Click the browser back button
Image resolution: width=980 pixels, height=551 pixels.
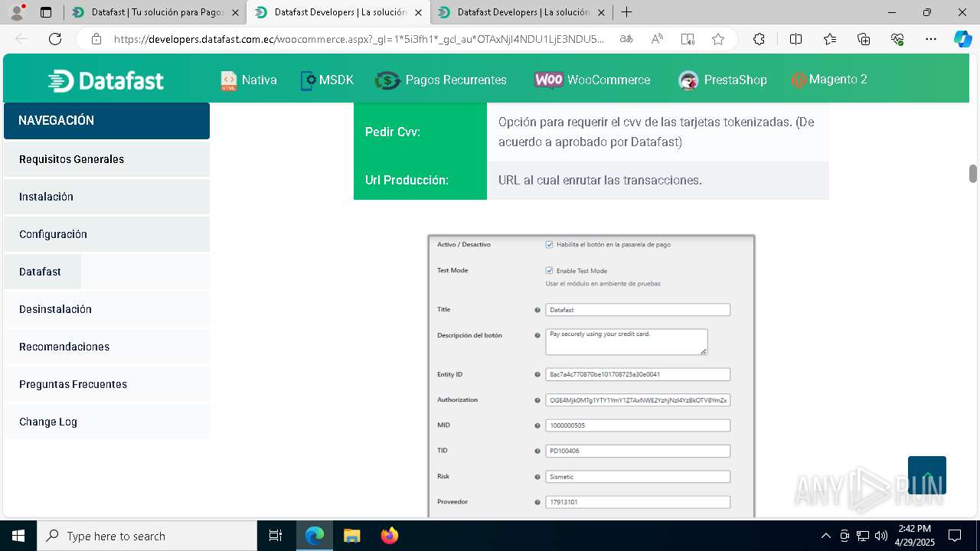pos(22,39)
